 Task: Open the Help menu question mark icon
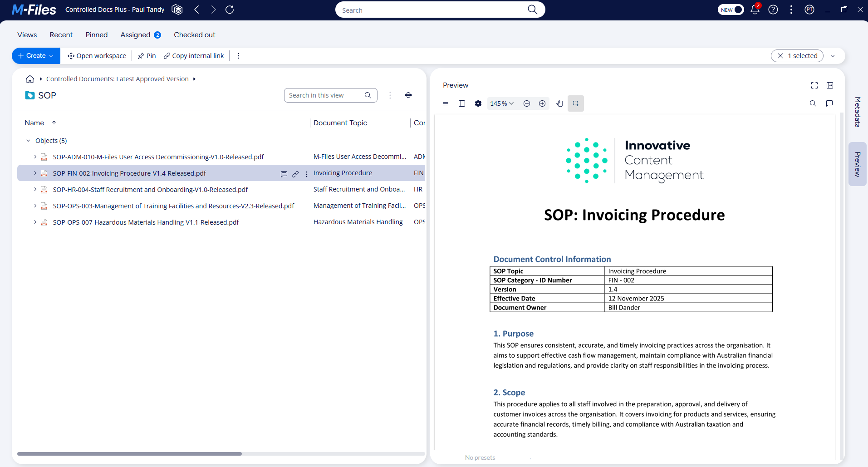773,9
